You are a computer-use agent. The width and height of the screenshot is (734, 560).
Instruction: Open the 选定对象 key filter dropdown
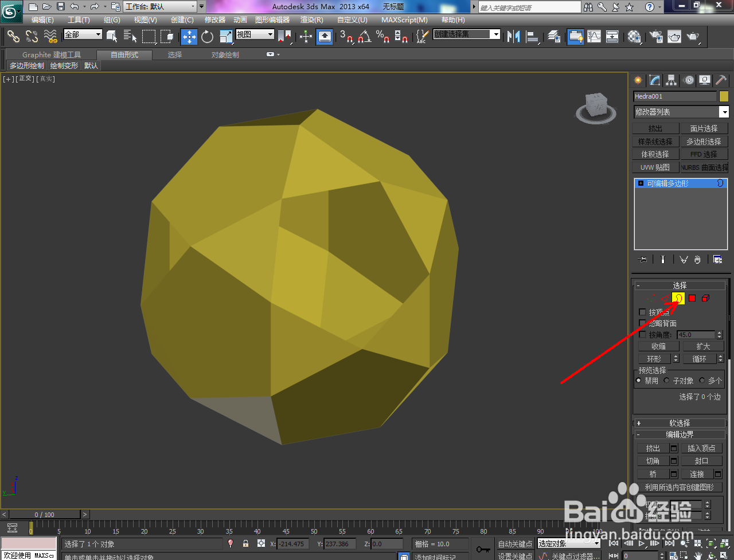tap(568, 543)
